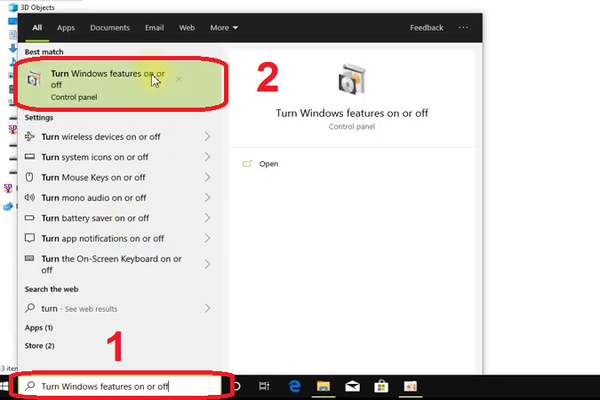Expand Turn wireless devices on or off chevron
This screenshot has width=600, height=400.
[x=207, y=136]
